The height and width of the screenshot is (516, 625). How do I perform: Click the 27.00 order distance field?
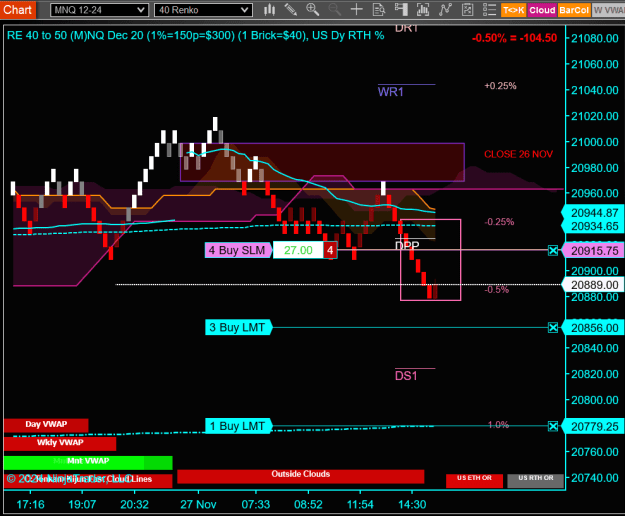click(x=298, y=250)
